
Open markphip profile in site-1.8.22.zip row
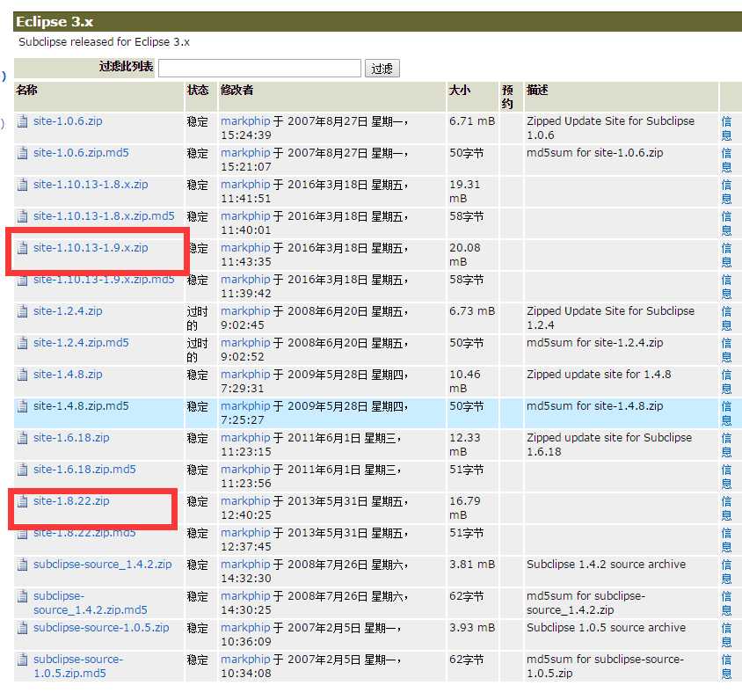tap(245, 501)
